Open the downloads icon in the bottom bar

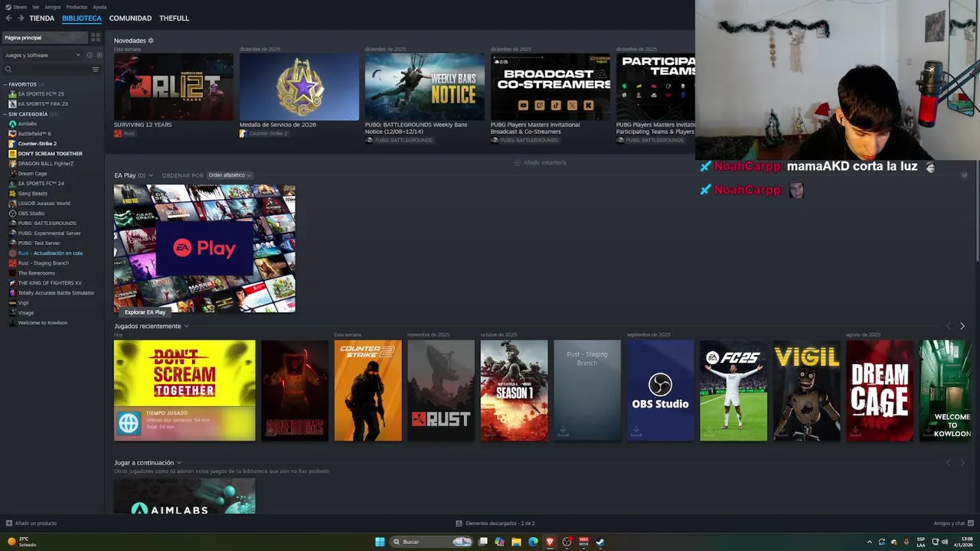click(459, 523)
